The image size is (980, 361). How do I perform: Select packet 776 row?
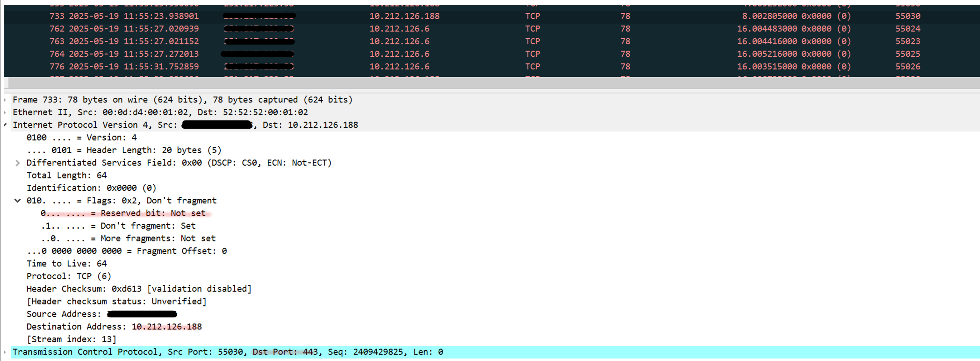pos(124,67)
